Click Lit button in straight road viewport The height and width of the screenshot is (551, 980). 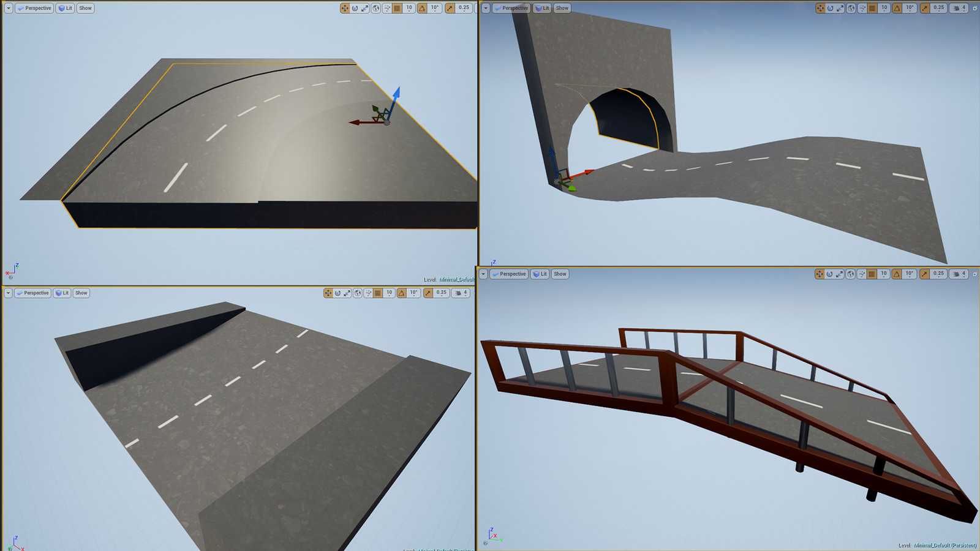click(x=62, y=293)
